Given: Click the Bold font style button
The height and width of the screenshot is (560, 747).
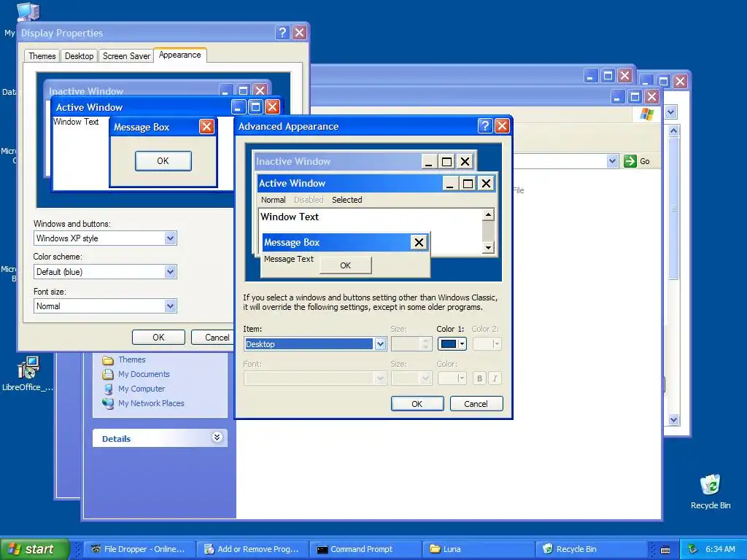Looking at the screenshot, I should (480, 378).
